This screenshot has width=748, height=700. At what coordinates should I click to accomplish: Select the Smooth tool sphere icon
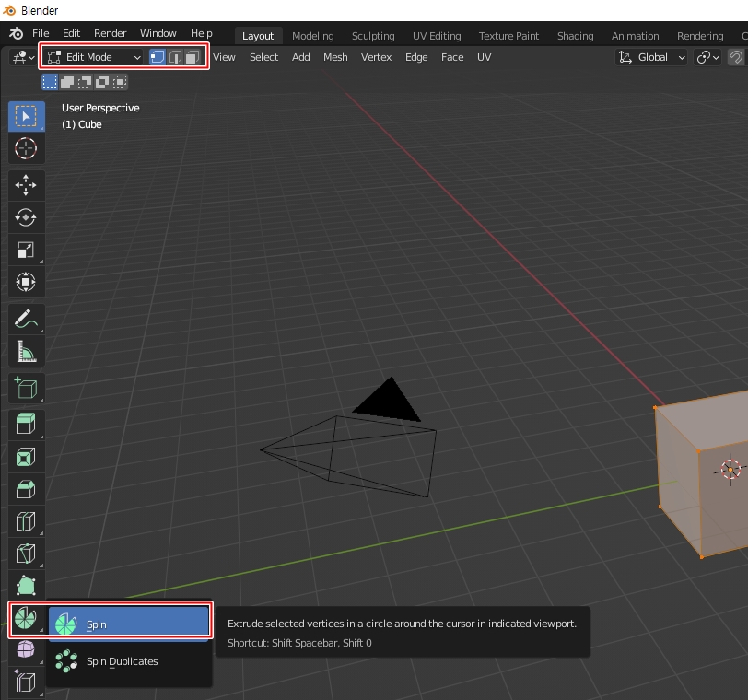[x=26, y=650]
